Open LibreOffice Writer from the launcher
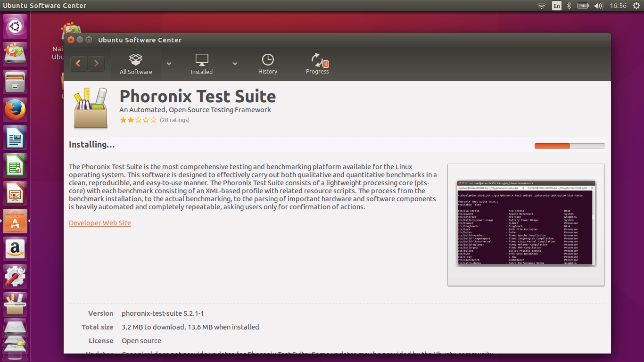 pyautogui.click(x=16, y=138)
